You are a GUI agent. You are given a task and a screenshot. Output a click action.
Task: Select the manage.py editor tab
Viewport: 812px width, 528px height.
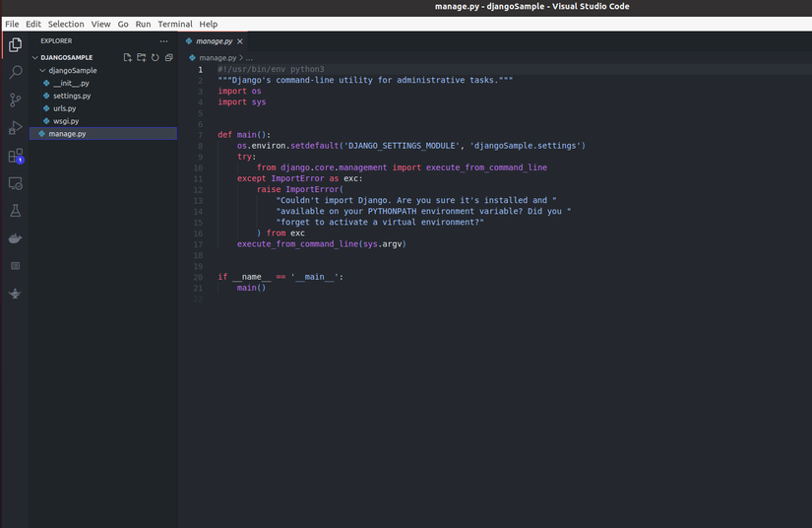214,41
